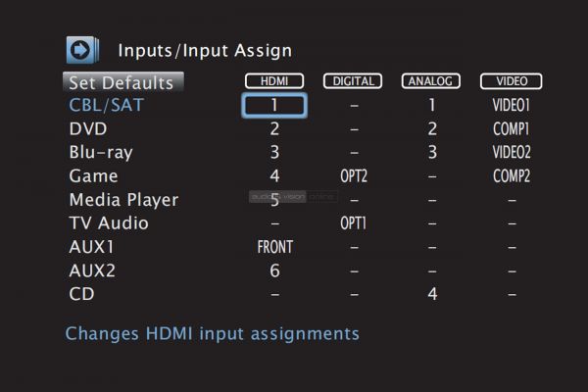Select the CD input row
Viewport: 588px width, 392px height.
pyautogui.click(x=81, y=293)
